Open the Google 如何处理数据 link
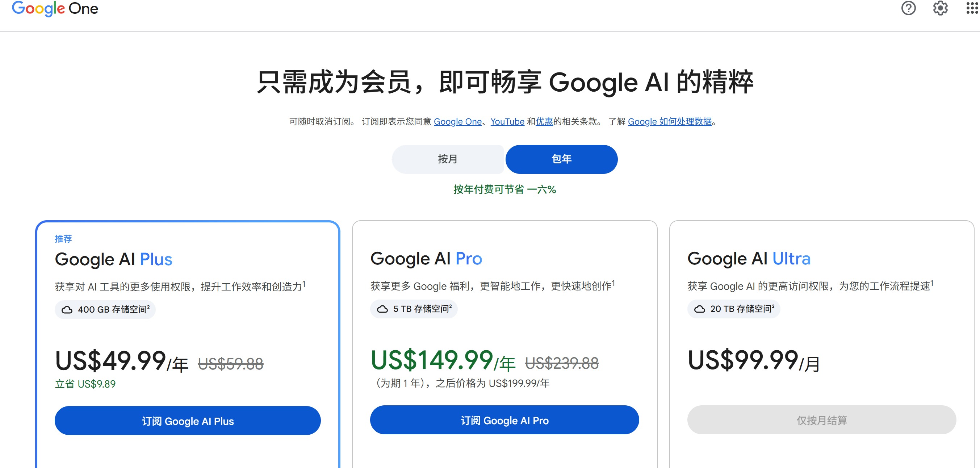980x468 pixels. pos(670,122)
